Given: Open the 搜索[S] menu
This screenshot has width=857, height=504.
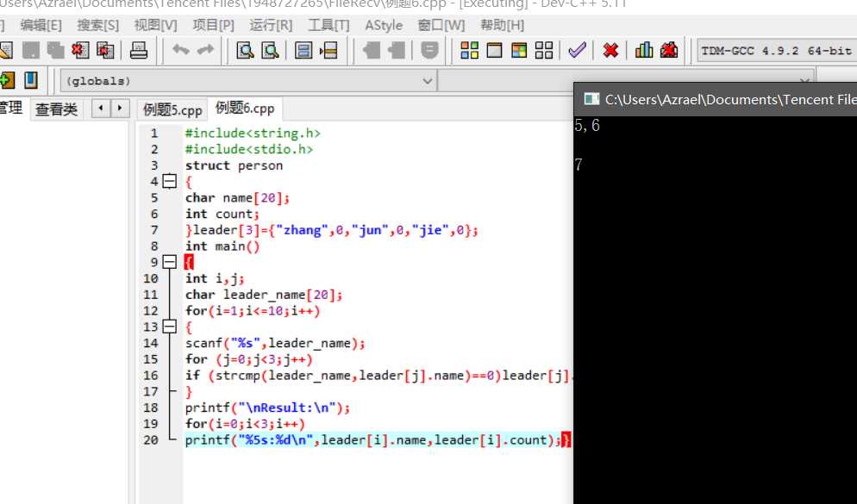Looking at the screenshot, I should pyautogui.click(x=97, y=25).
